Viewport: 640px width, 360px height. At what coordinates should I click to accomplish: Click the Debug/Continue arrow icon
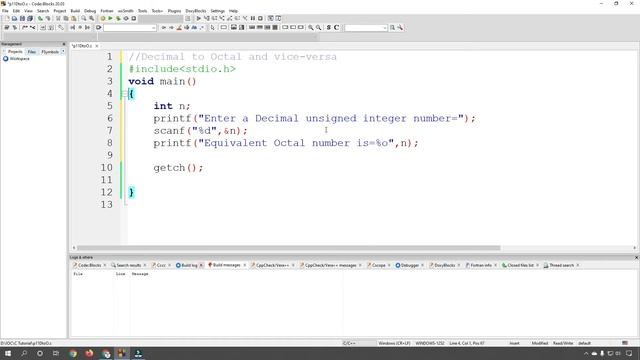(199, 18)
